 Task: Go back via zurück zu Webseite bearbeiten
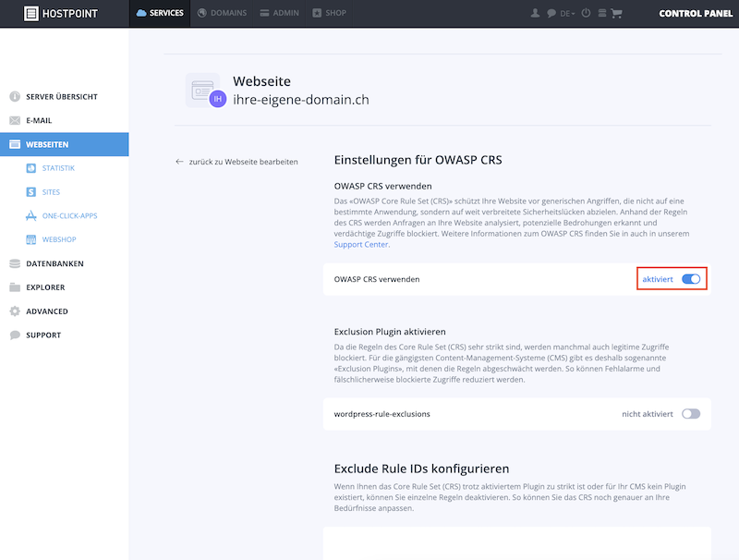coord(236,162)
